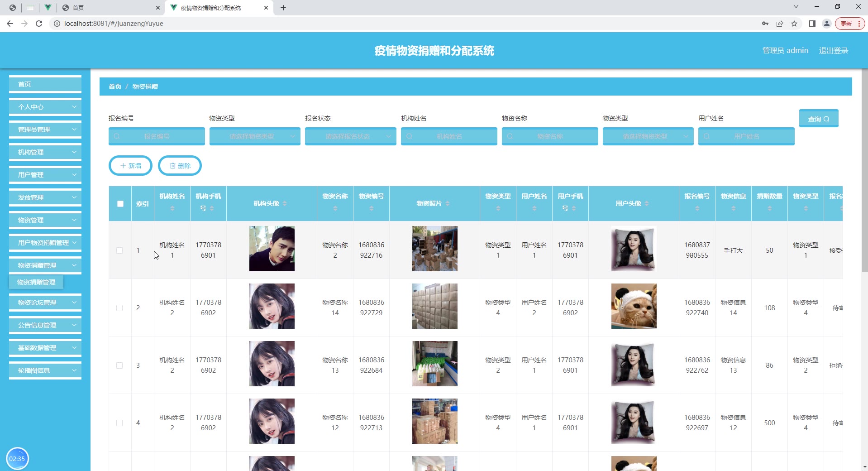This screenshot has width=868, height=471.
Task: Tick the select-all header checkbox
Action: pos(120,204)
